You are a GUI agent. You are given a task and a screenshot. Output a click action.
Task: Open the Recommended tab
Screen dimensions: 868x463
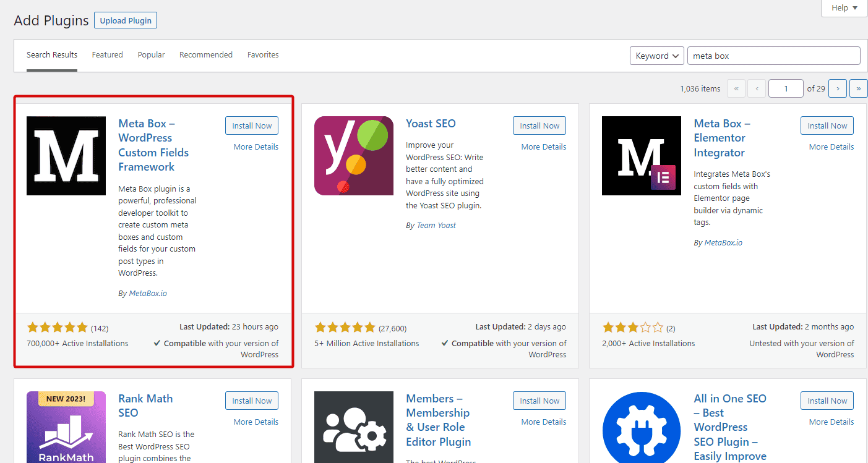click(x=206, y=55)
